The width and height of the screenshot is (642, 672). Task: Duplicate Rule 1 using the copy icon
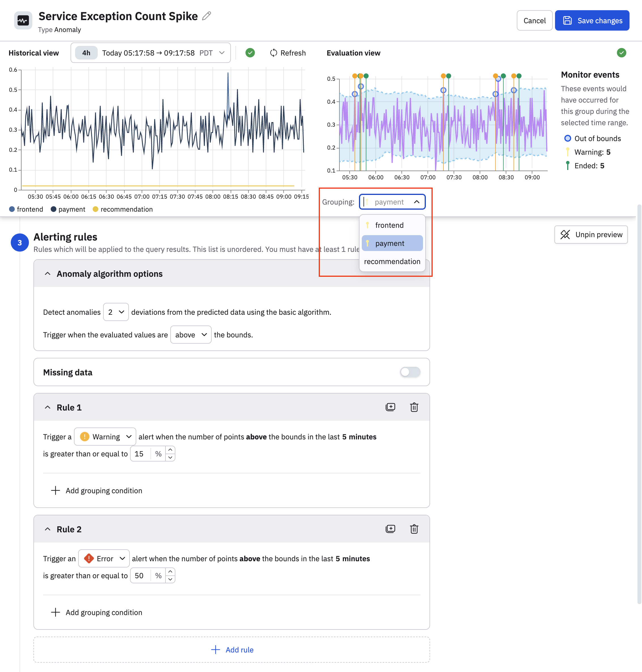390,407
